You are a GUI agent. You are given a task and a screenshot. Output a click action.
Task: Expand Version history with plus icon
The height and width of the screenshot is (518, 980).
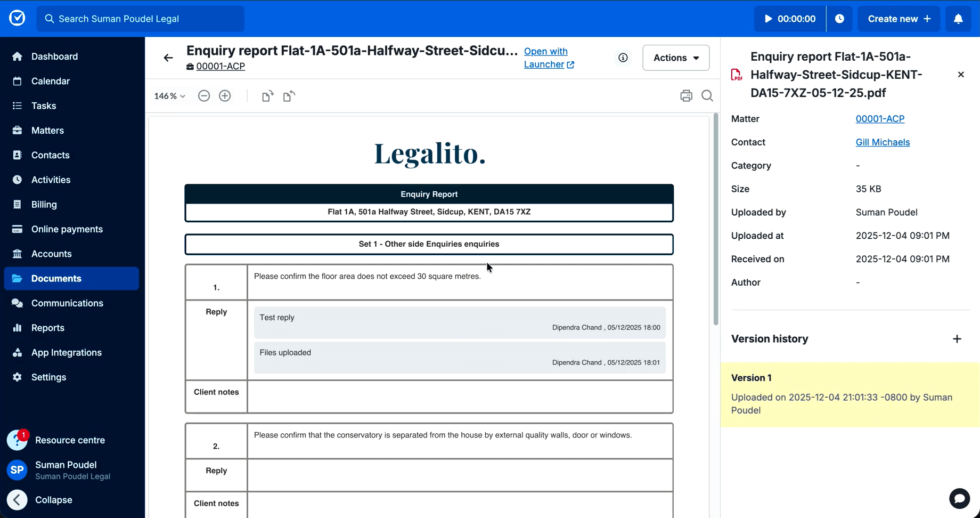(x=957, y=339)
